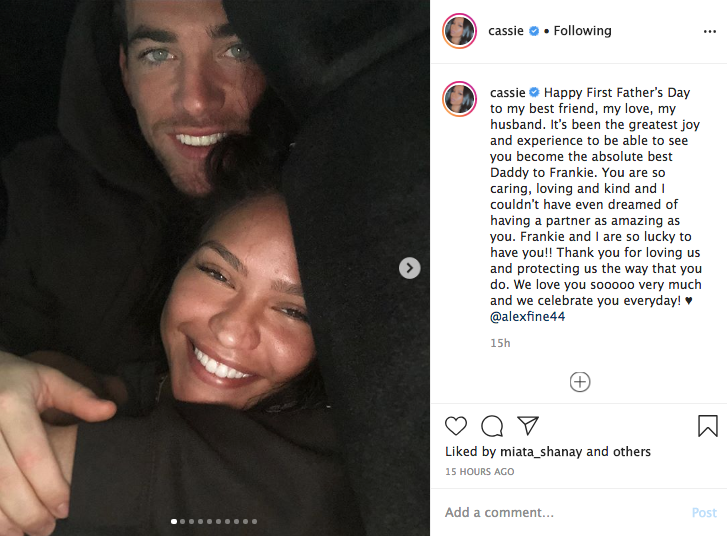Share the post via paper plane icon
The height and width of the screenshot is (536, 727).
pyautogui.click(x=528, y=425)
